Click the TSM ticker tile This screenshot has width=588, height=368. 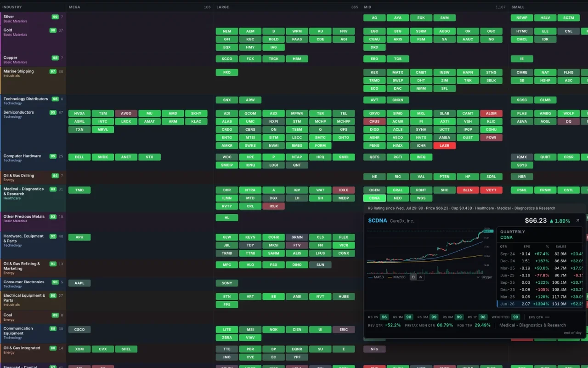tap(103, 114)
